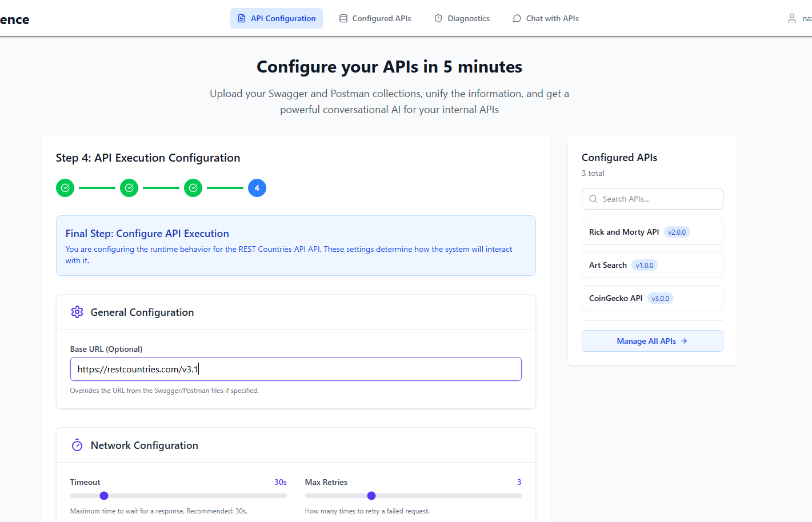
Task: Click the gear icon beside General Configuration
Action: pos(77,312)
